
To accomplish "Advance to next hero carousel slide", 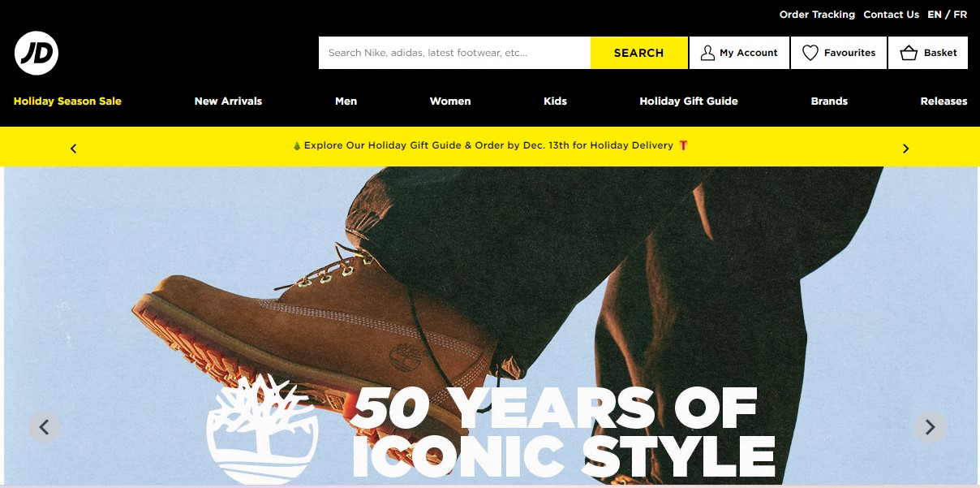I will 930,427.
